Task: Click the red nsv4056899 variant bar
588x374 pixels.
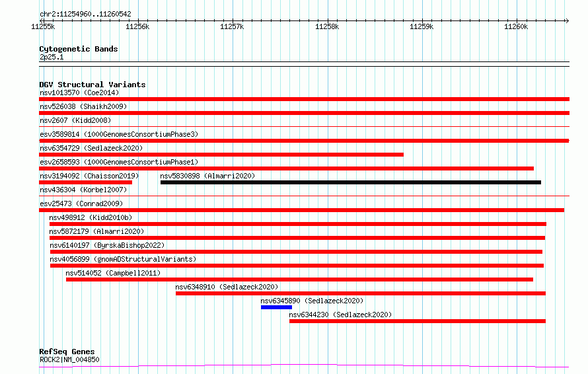Action: click(x=297, y=266)
